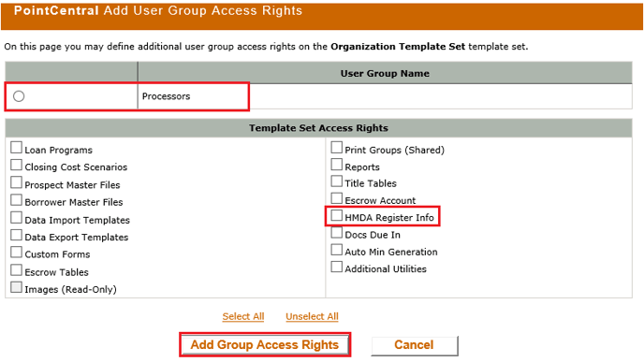The height and width of the screenshot is (362, 644).
Task: Tick the Reports checkbox
Action: 336,165
